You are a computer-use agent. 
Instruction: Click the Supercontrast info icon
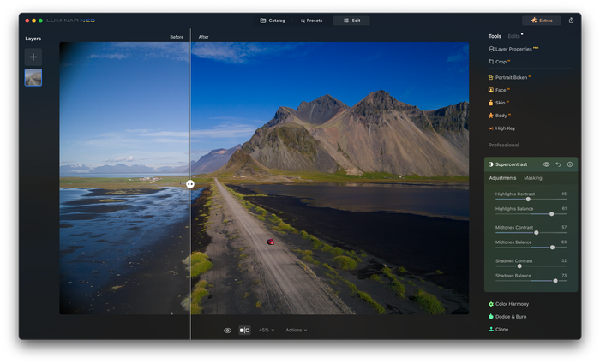coord(570,164)
